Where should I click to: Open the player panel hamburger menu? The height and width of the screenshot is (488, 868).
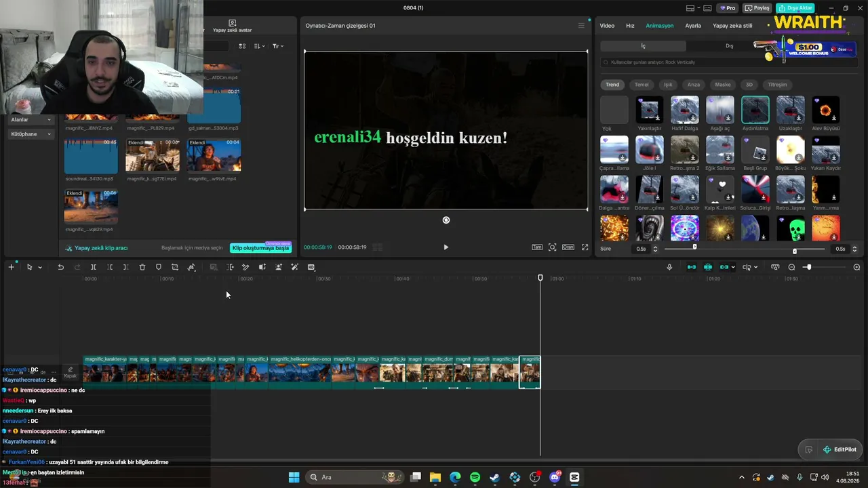coord(581,26)
